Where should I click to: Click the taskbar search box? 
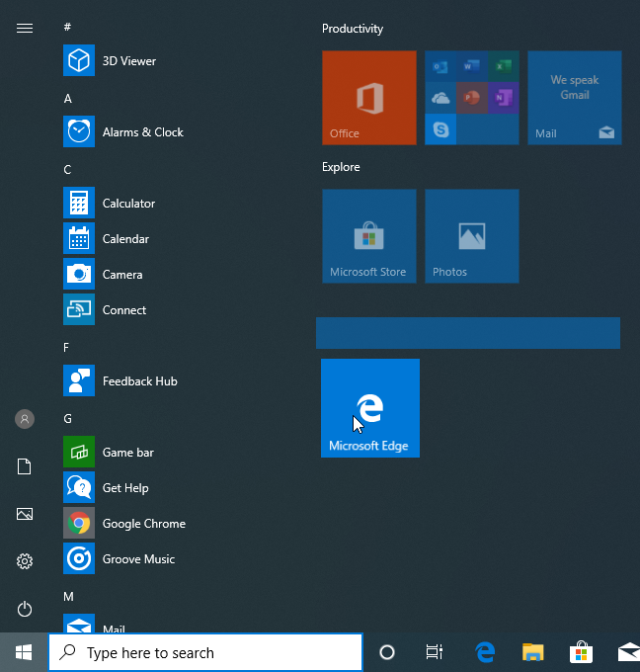point(205,652)
